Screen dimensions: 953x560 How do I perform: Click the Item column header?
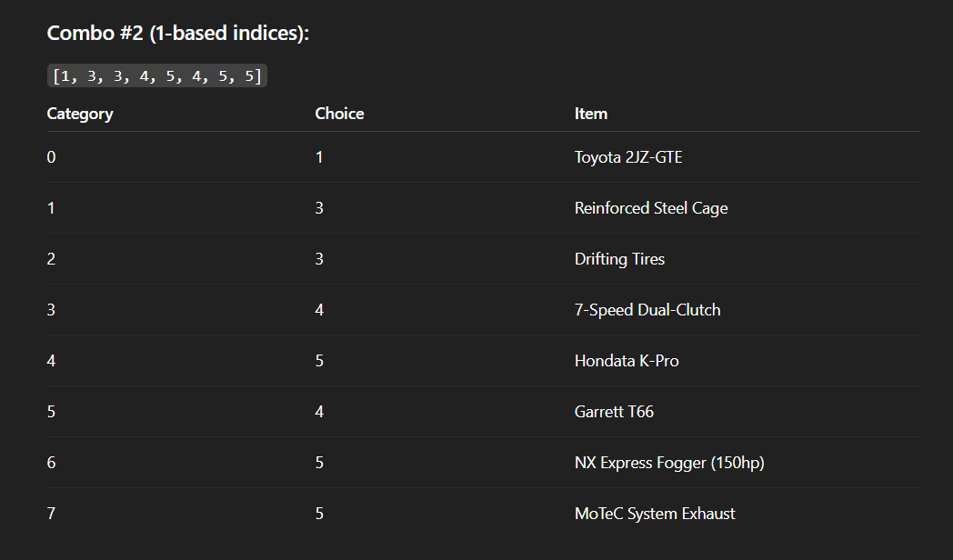[591, 114]
